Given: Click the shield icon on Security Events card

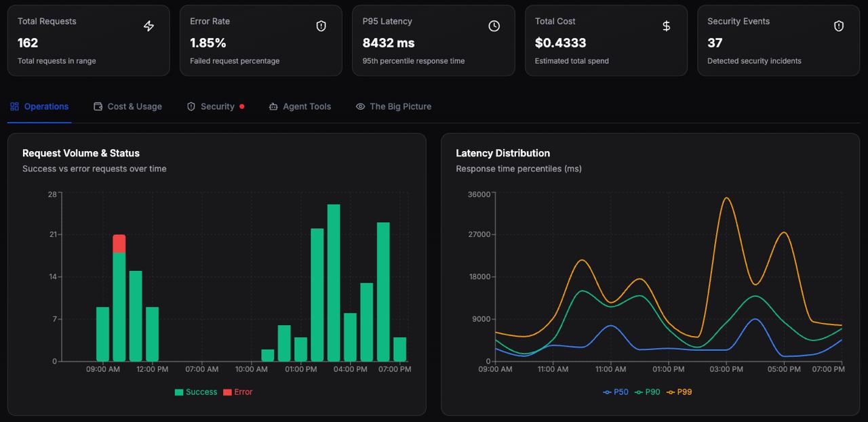Looking at the screenshot, I should [x=839, y=26].
